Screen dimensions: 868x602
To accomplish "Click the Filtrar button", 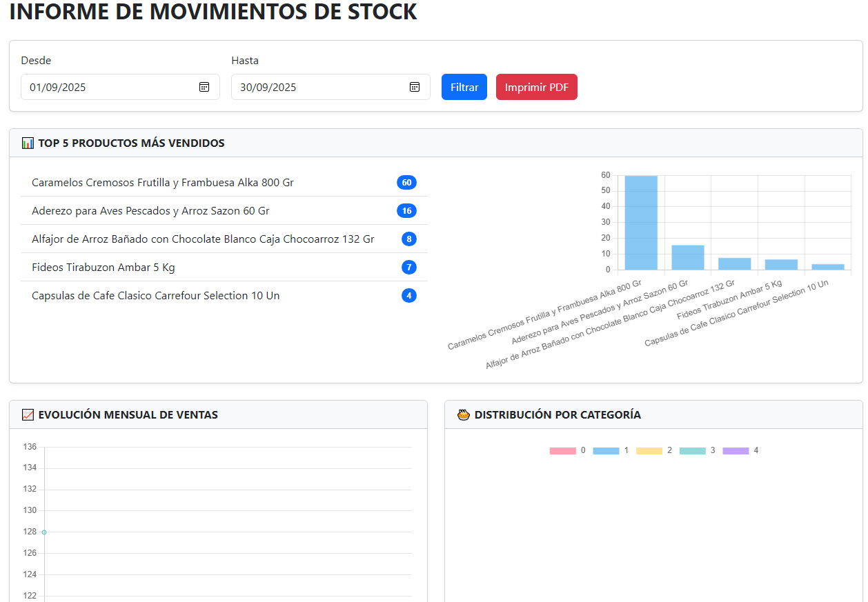I will pyautogui.click(x=464, y=87).
